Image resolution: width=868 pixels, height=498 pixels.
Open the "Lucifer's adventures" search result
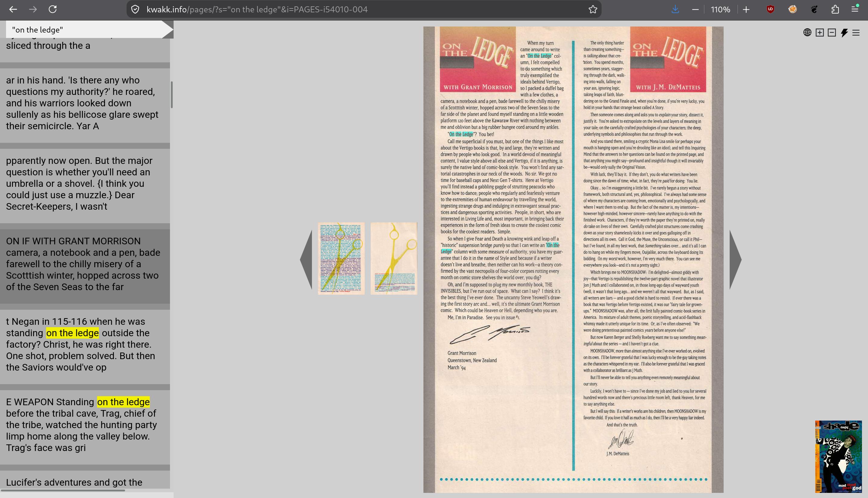[85, 480]
